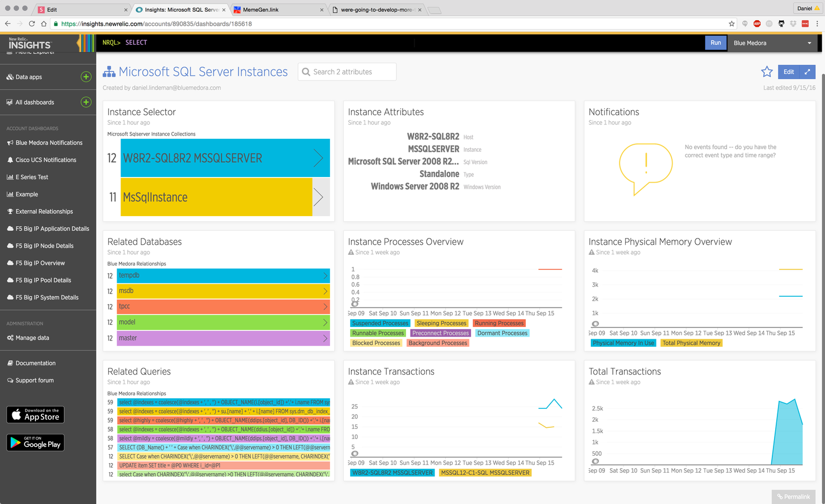
Task: Toggle the Physical Memory In Use legend swatch
Action: (x=623, y=343)
